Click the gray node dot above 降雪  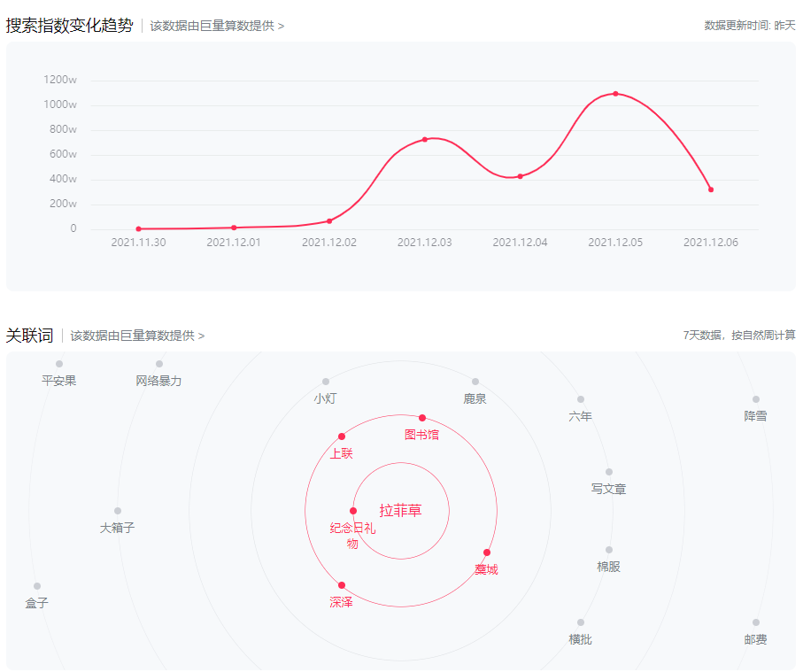(x=756, y=399)
